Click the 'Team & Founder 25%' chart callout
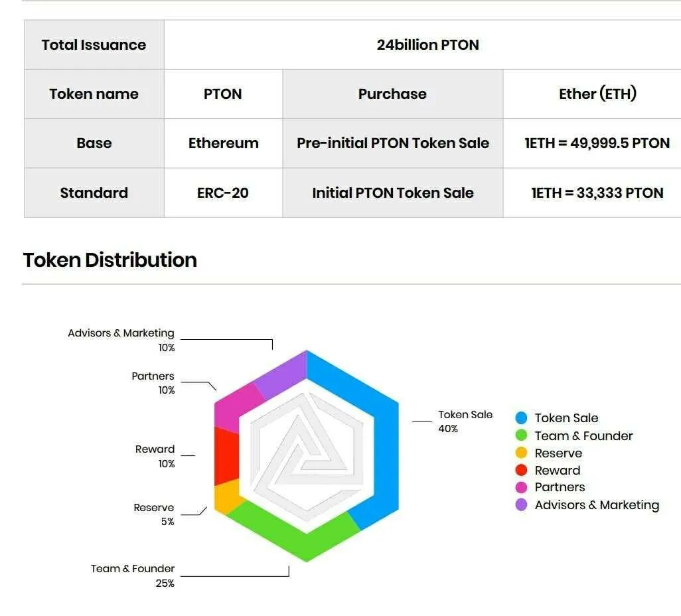681x616 pixels. 133,576
